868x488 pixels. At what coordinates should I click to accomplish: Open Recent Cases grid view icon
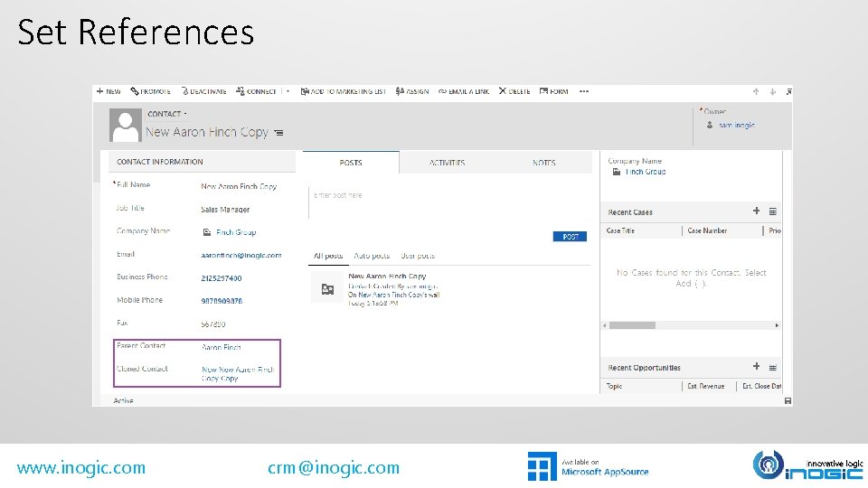[x=773, y=211]
